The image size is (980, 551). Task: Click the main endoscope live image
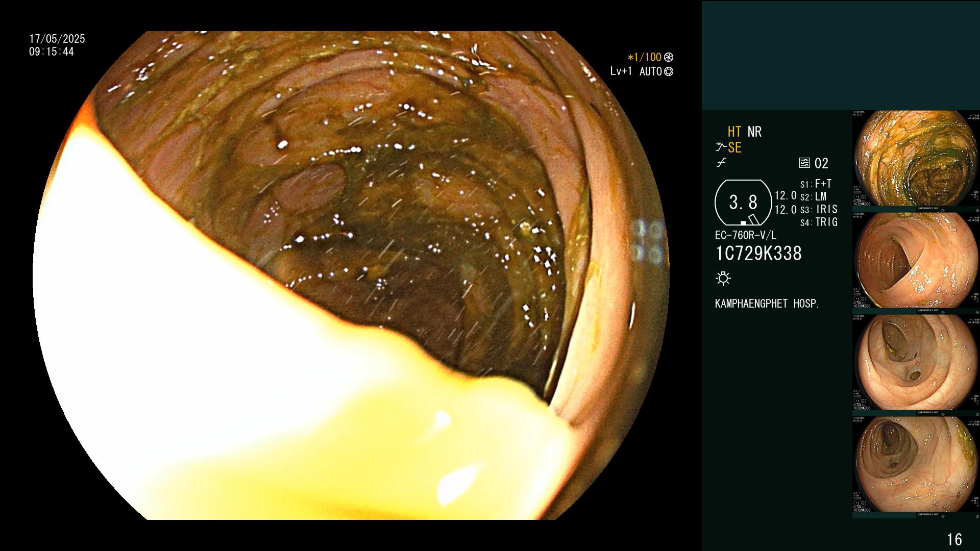pos(351,275)
